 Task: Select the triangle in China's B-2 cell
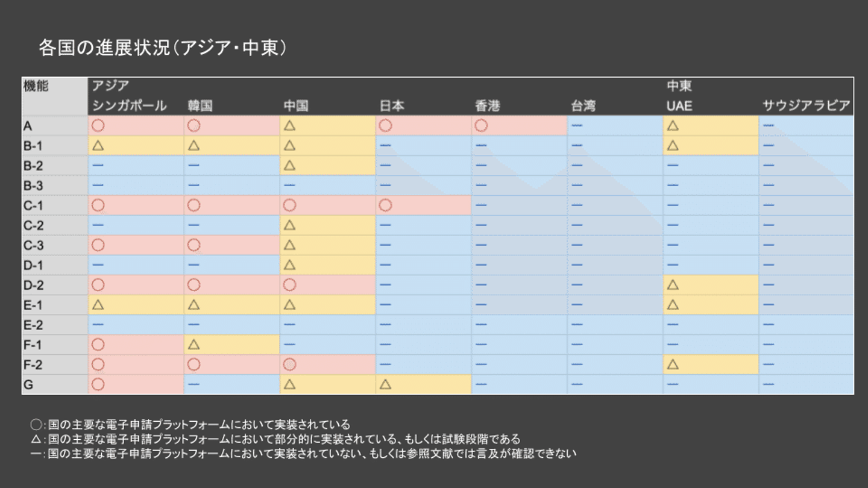point(289,166)
